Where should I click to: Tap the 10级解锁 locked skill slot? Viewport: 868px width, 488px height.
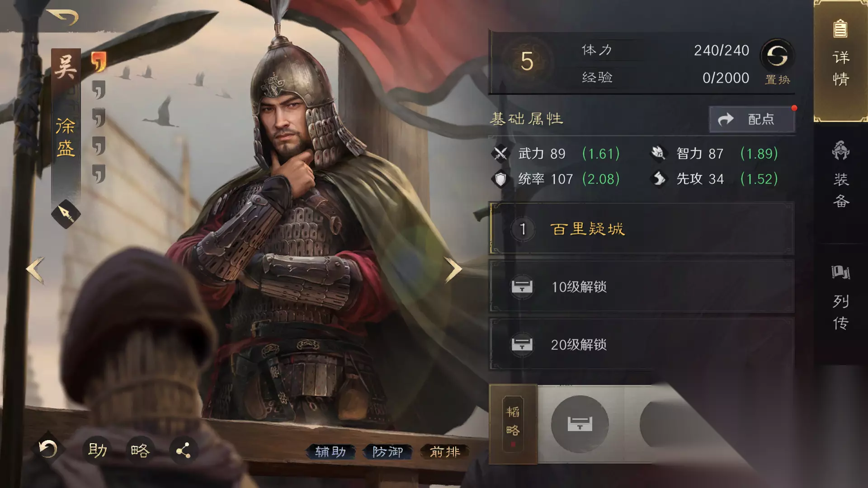642,286
